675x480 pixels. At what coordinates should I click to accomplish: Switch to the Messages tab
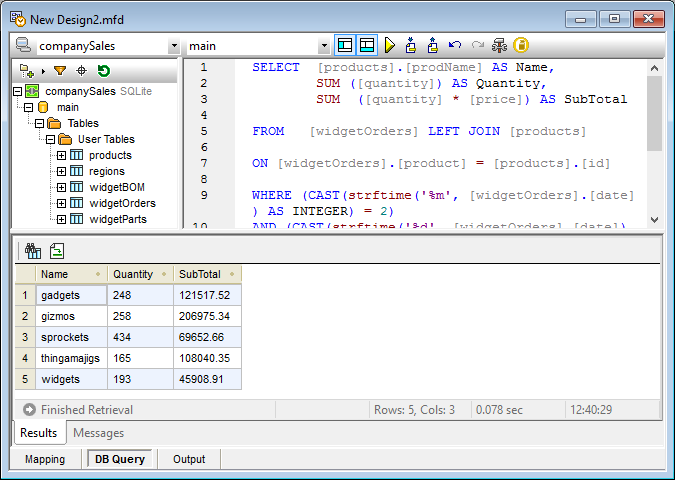coord(98,433)
